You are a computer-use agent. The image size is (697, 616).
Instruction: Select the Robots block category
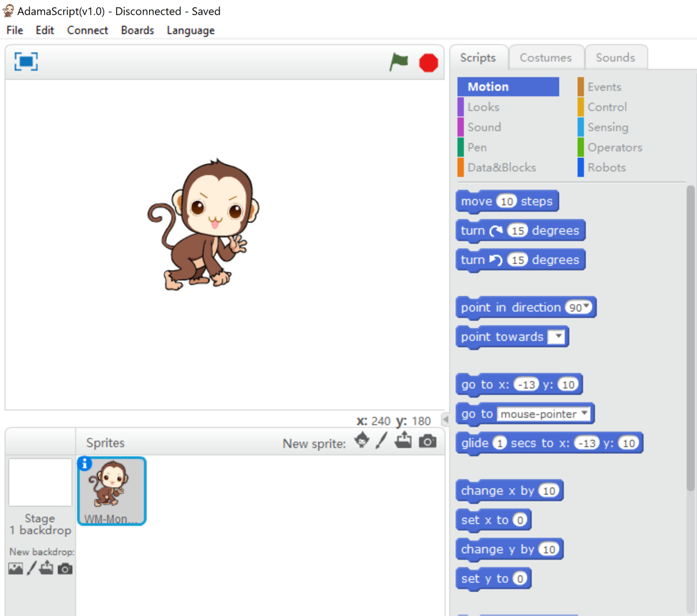pos(606,167)
